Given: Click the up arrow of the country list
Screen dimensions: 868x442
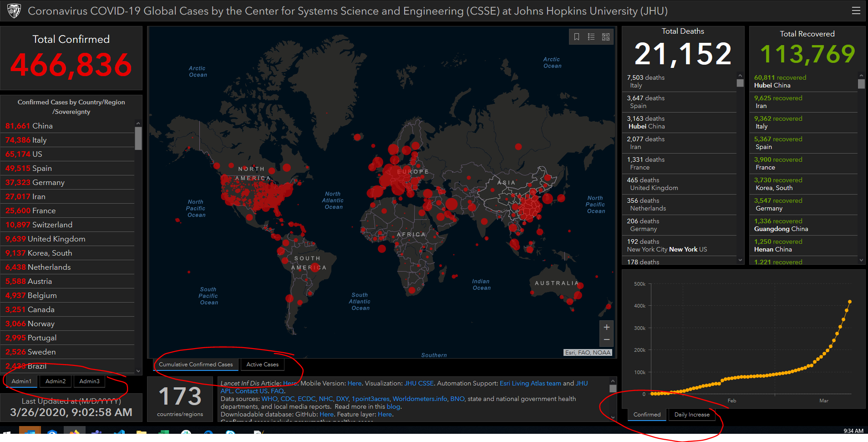Looking at the screenshot, I should [138, 123].
